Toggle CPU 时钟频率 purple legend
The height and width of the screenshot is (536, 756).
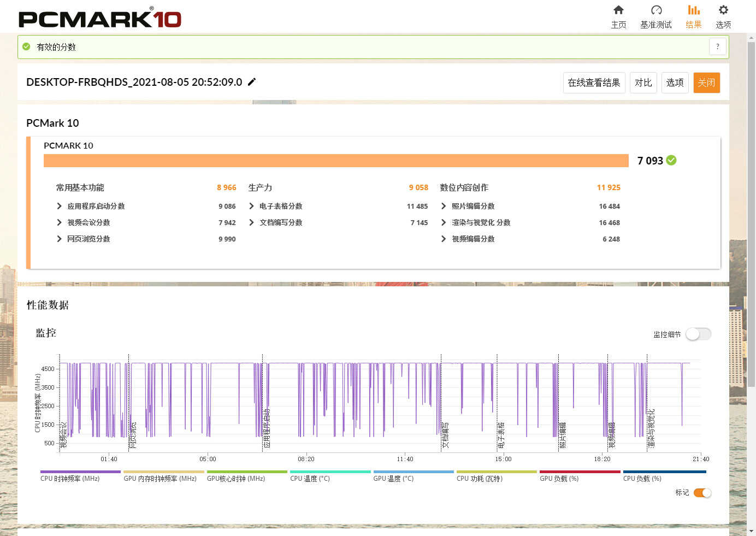click(80, 475)
